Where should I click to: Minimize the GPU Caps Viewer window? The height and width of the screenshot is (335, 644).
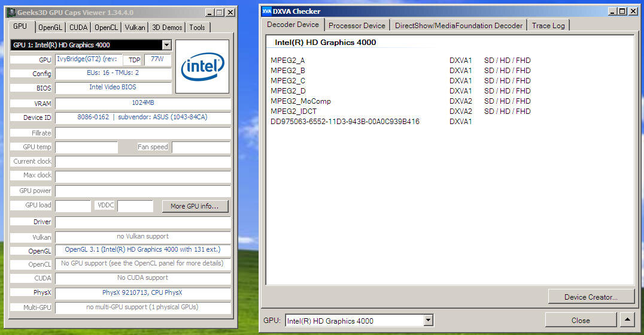pyautogui.click(x=209, y=13)
